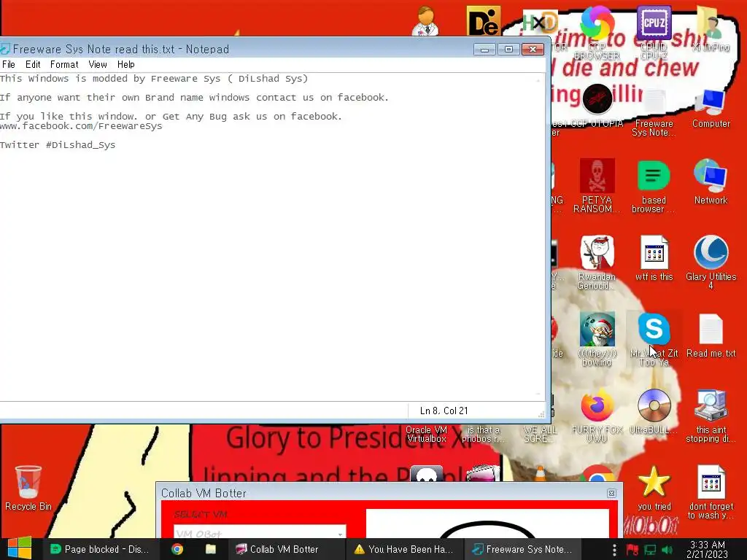Open the Help menu in Notepad

pos(126,64)
